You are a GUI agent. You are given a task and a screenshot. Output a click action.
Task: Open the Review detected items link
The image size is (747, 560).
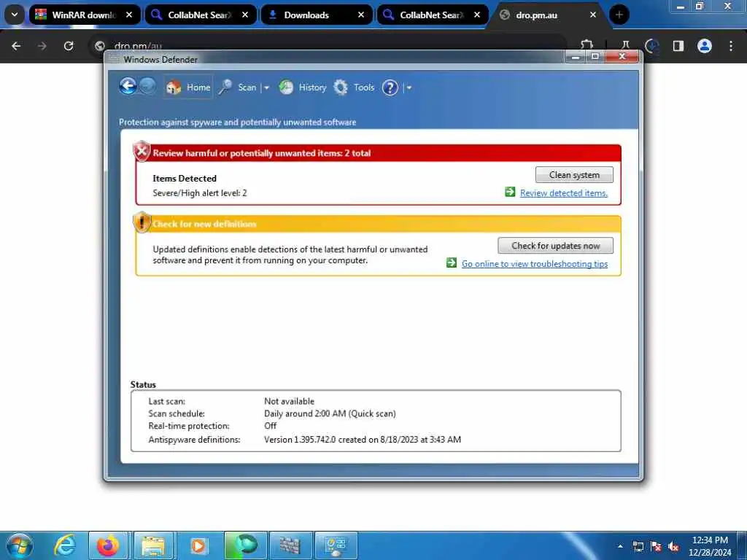[564, 192]
